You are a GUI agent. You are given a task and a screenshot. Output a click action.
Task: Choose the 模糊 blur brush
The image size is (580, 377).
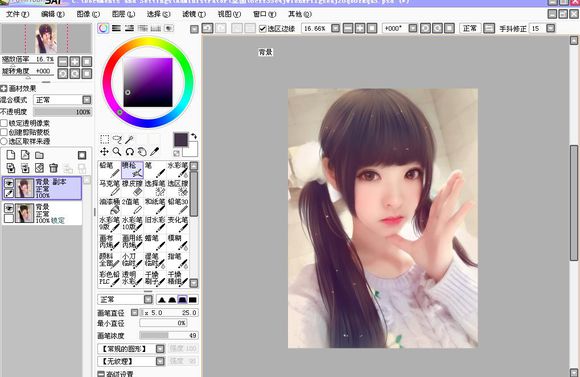point(178,242)
